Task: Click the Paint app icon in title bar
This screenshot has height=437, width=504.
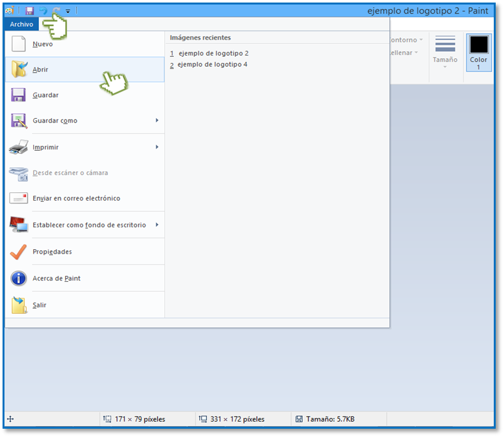Action: point(10,11)
